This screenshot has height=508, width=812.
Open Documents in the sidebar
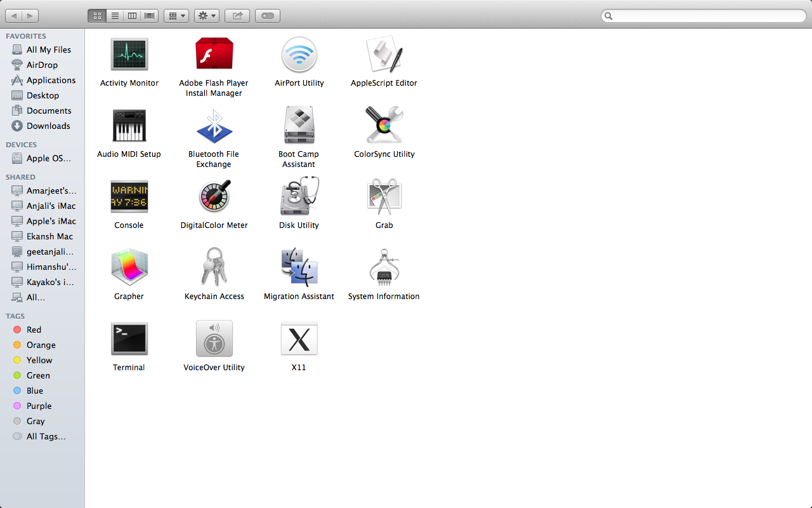click(x=42, y=110)
